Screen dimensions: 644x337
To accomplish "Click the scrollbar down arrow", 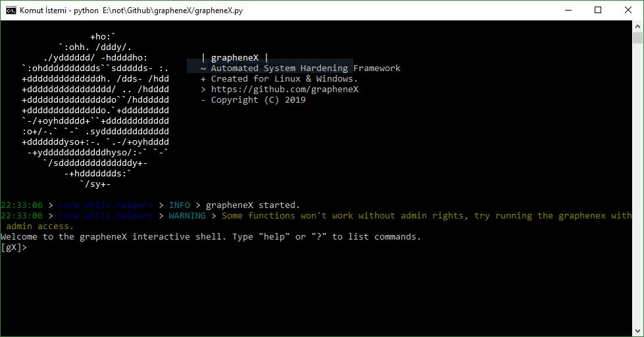I will click(x=637, y=331).
